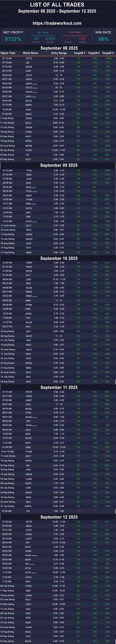Click the 1150% target value for CWD
This screenshot has width=116, height=644.
108,179
